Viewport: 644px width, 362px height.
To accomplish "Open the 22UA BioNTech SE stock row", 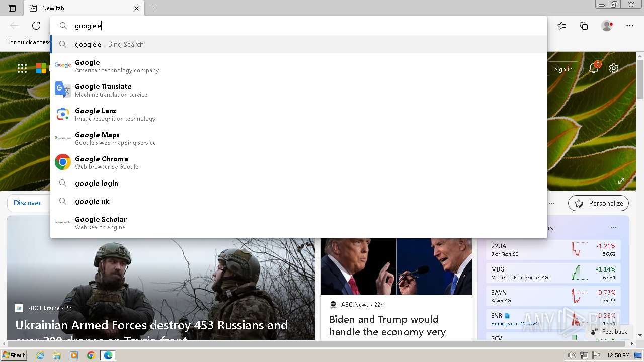I will (x=553, y=250).
